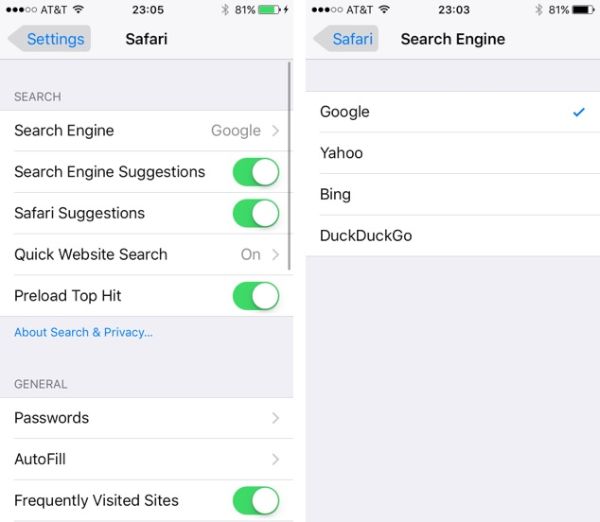Tap the Wi-Fi icon in left status bar
Viewport: 600px width, 522px height.
click(78, 9)
